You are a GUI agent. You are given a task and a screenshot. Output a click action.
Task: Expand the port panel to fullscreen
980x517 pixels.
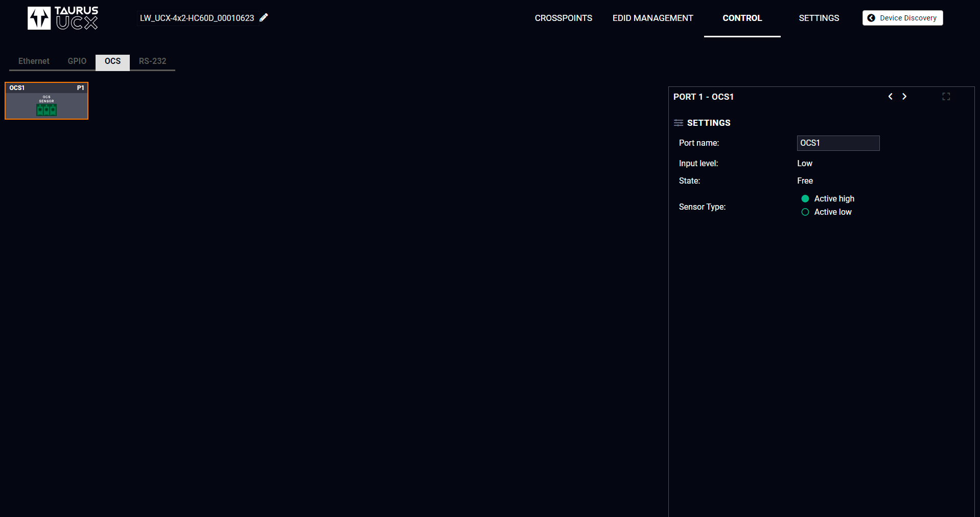point(946,96)
